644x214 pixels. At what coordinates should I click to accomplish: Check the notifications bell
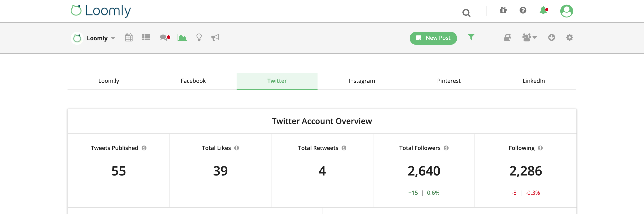tap(542, 11)
